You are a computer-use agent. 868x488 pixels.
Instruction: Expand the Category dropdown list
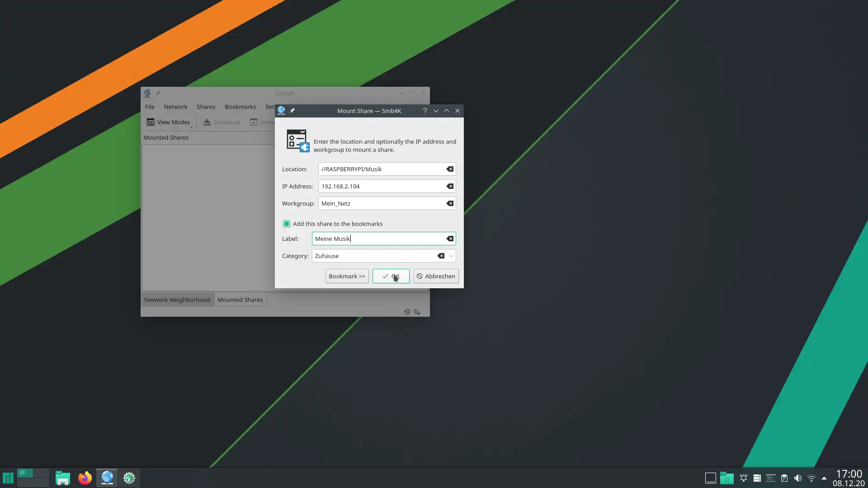pos(451,256)
